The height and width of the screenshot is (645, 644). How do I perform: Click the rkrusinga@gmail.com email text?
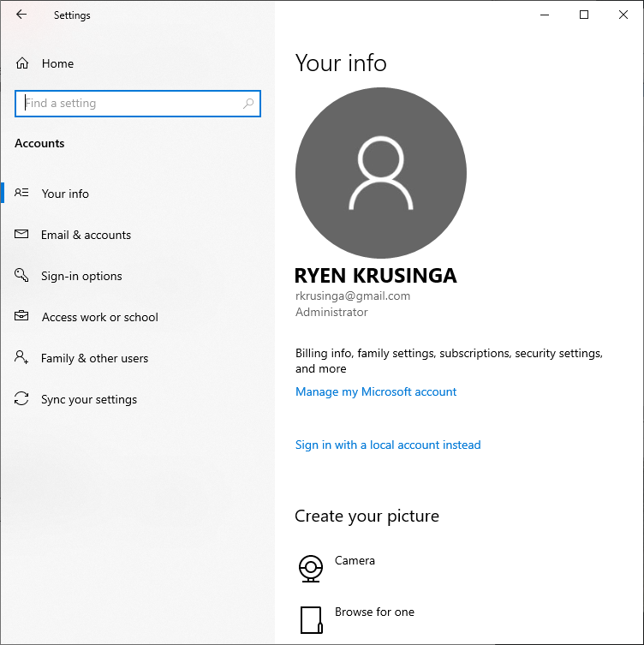(x=353, y=296)
